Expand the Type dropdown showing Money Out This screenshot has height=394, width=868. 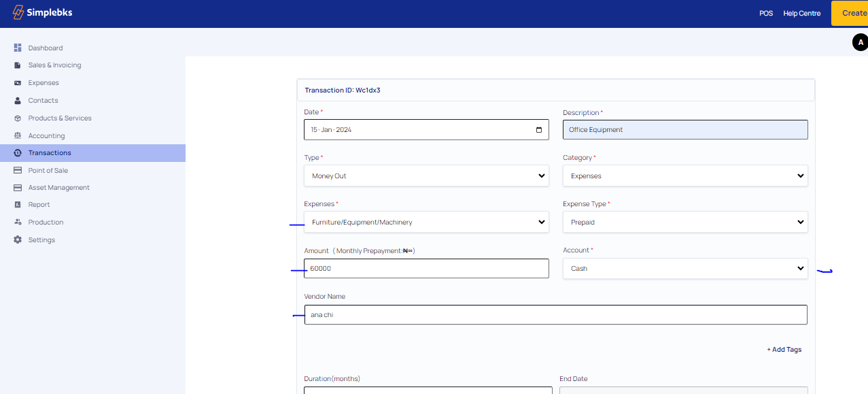pos(426,176)
